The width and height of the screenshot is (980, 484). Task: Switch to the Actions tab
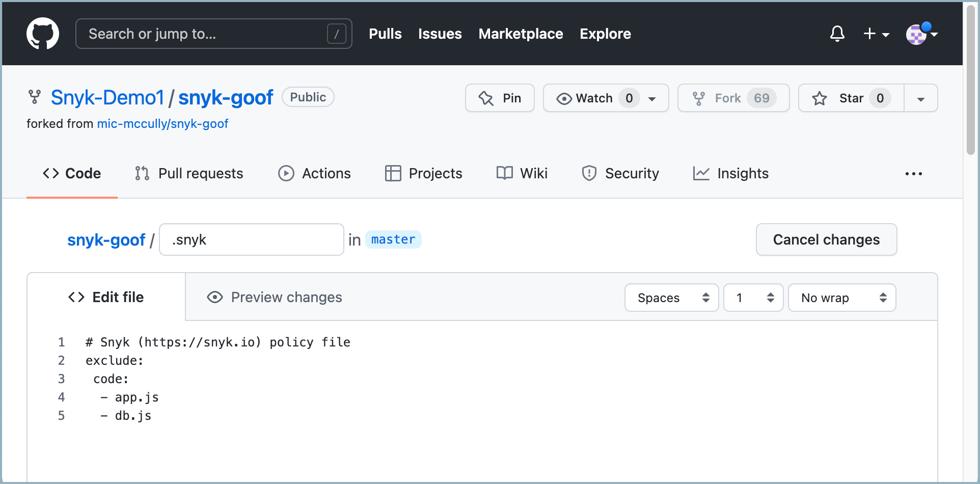(314, 174)
